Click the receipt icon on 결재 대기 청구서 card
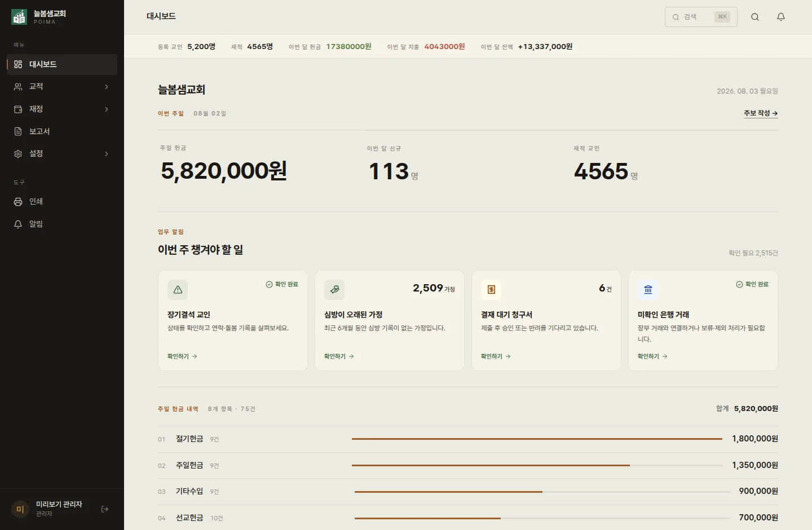 click(x=491, y=290)
